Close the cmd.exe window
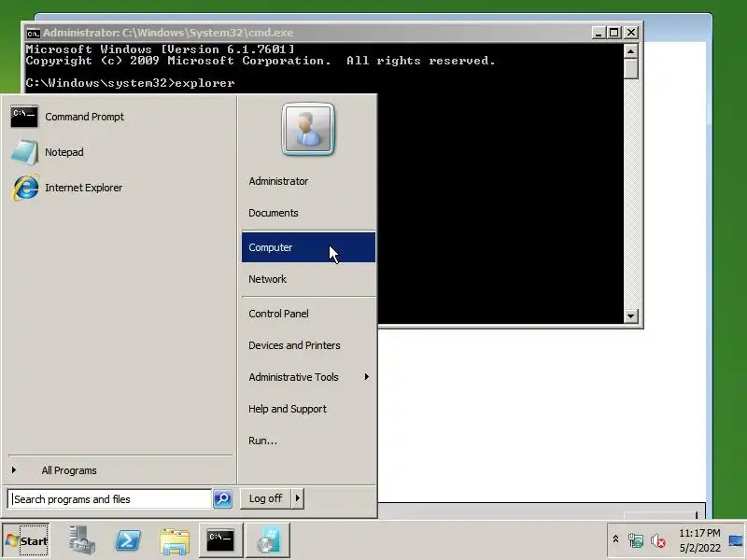The image size is (747, 560). [x=631, y=33]
